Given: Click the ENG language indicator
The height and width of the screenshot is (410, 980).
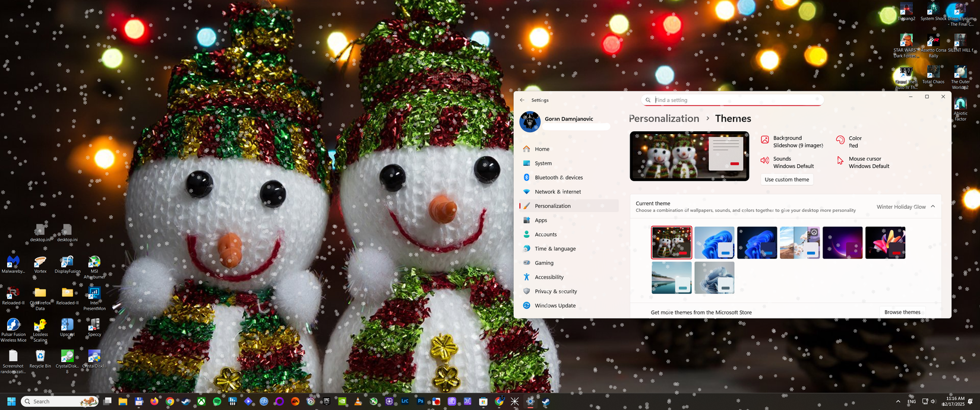Looking at the screenshot, I should (912, 402).
